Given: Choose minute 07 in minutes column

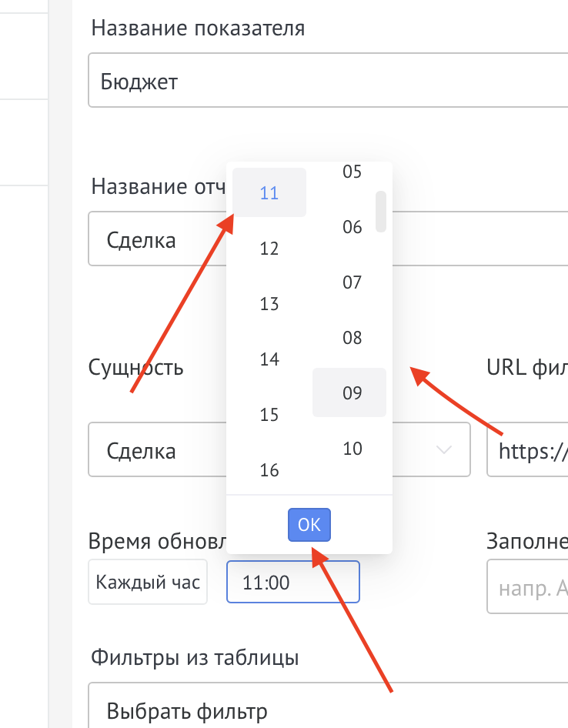Looking at the screenshot, I should click(352, 282).
